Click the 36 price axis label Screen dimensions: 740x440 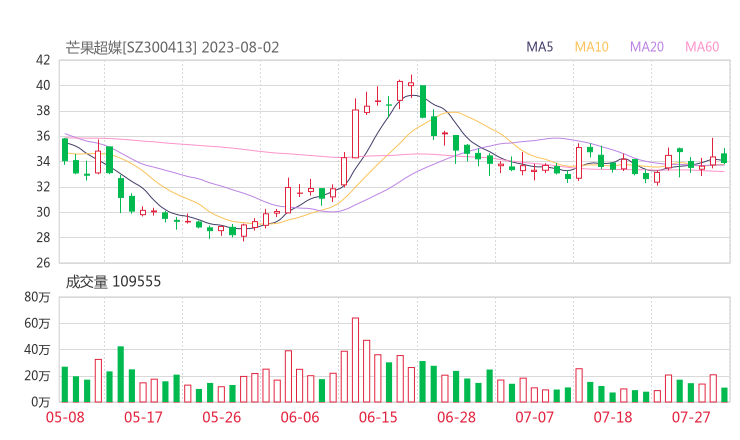coord(43,136)
